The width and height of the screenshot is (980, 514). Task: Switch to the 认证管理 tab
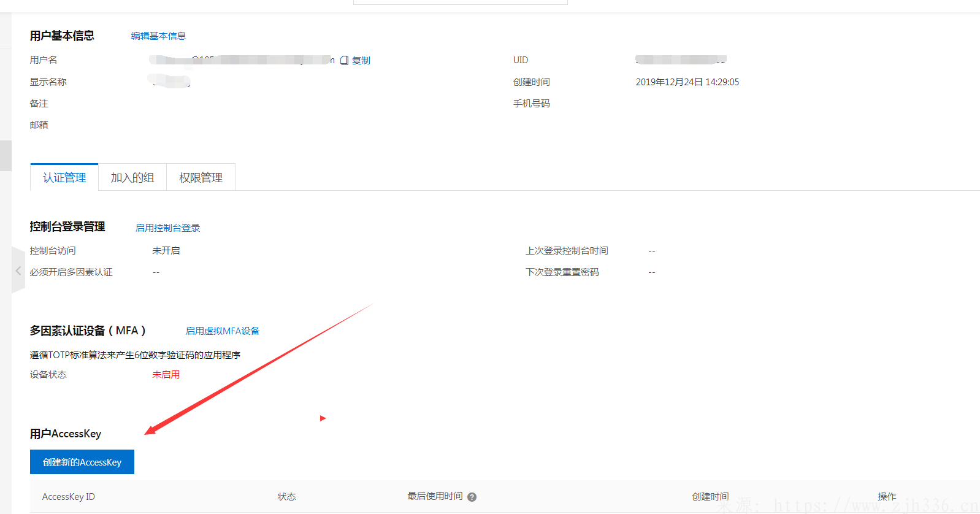[64, 178]
